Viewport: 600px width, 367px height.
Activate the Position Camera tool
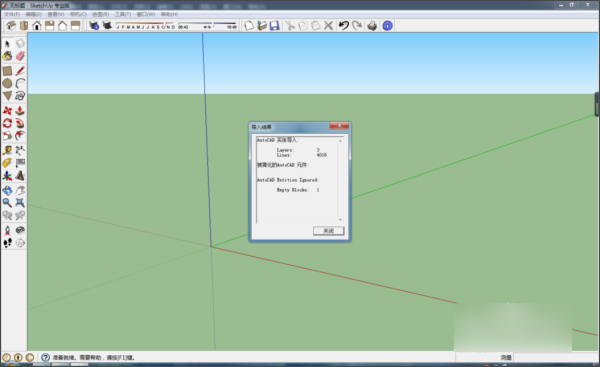pos(7,230)
